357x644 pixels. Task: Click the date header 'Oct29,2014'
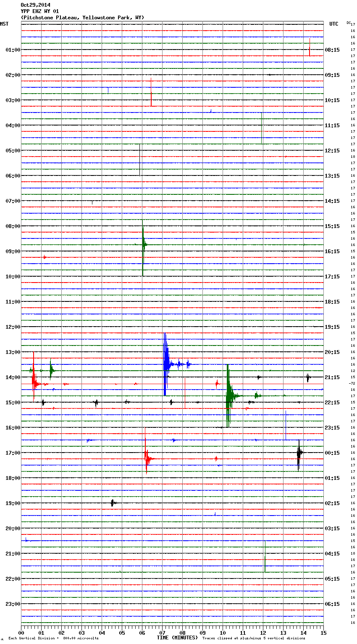click(35, 5)
